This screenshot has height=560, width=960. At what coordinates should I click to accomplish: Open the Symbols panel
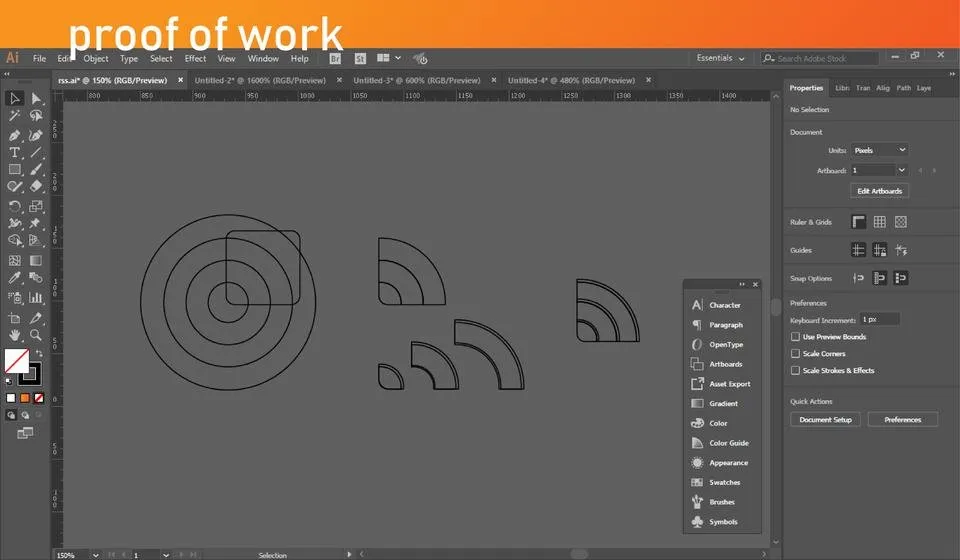[722, 521]
